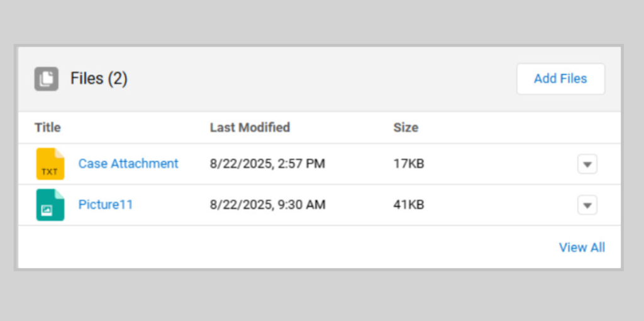The image size is (644, 321).
Task: Click the Files related list header icon
Action: pos(46,79)
